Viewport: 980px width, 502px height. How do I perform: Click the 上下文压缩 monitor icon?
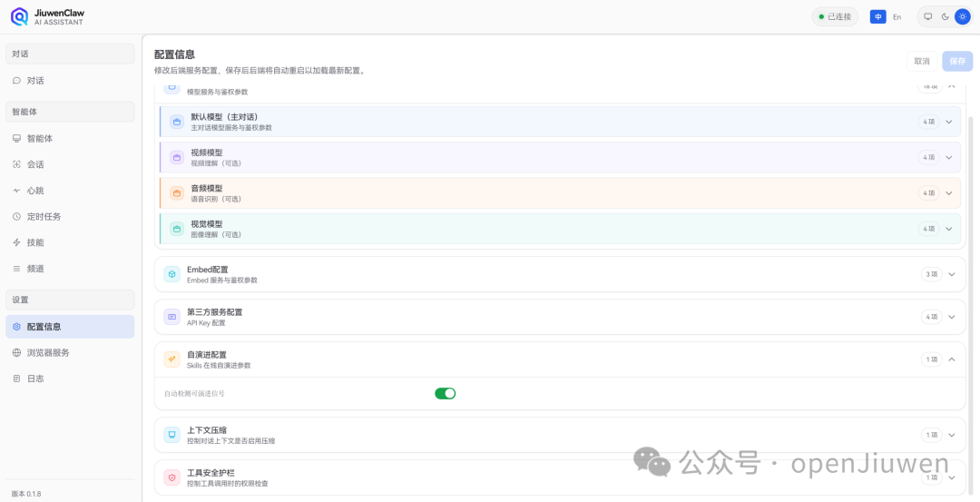tap(171, 435)
